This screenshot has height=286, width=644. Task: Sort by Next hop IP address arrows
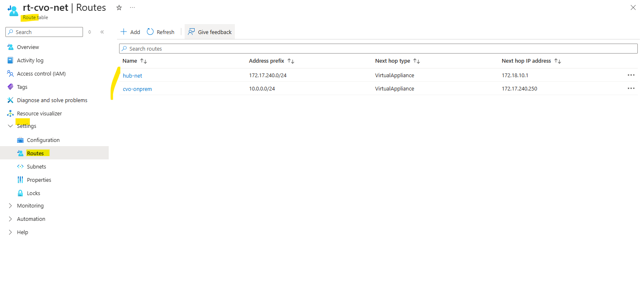558,61
